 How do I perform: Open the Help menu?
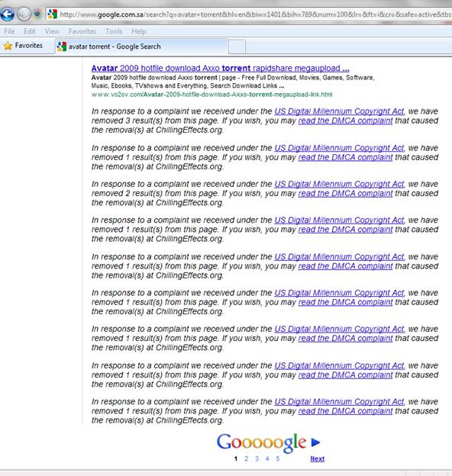(138, 31)
